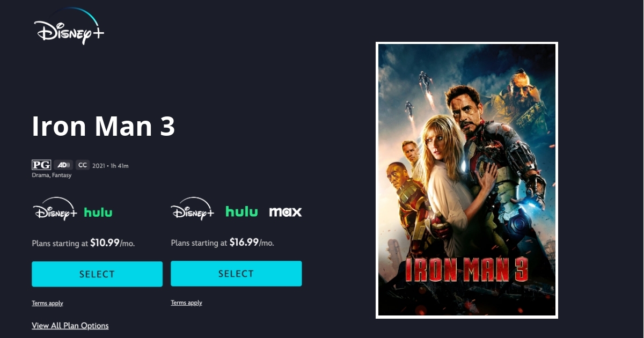The image size is (644, 338).
Task: Click the Drama, Fantasy genre text
Action: [52, 175]
